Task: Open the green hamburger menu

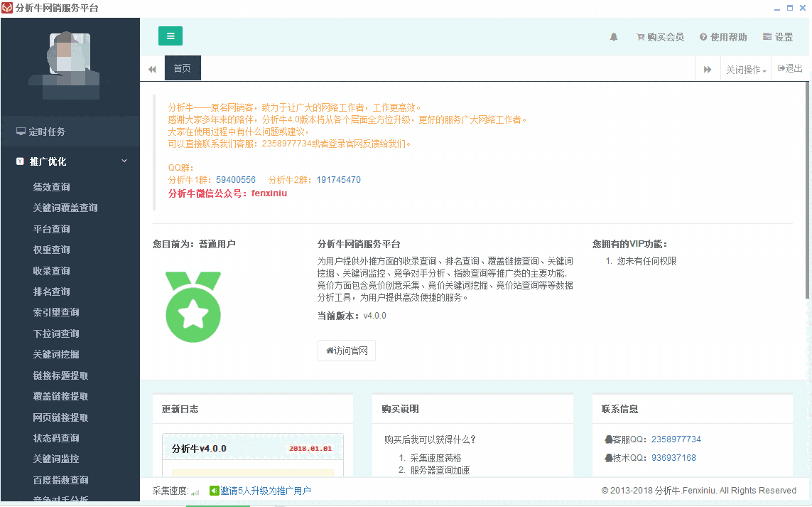Action: pos(170,35)
